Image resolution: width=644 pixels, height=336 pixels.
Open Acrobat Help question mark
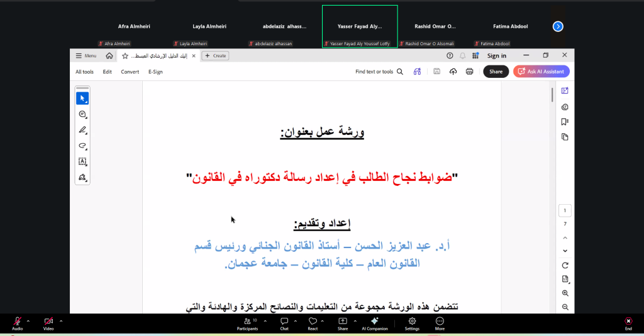[x=450, y=56]
